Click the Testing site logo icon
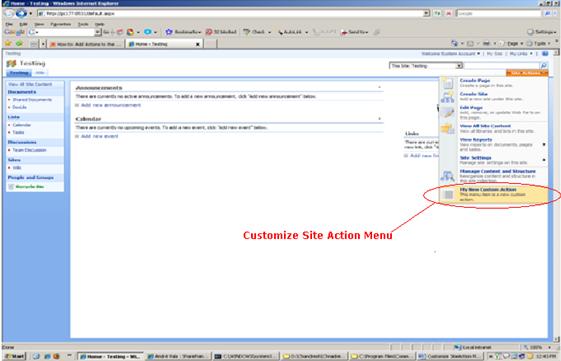This screenshot has height=361, width=561. 11,63
